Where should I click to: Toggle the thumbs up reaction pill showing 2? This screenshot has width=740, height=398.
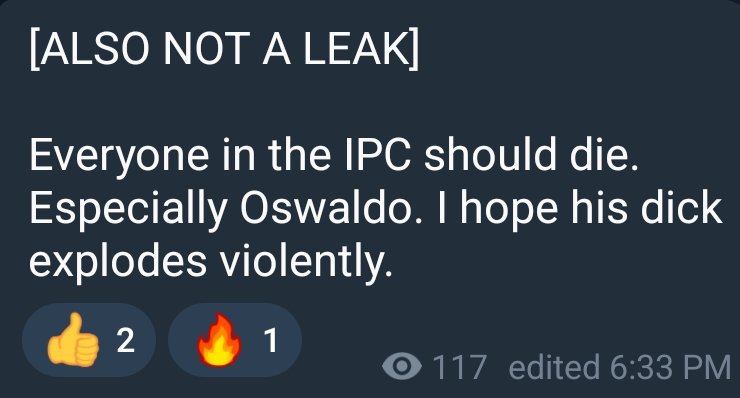89,340
